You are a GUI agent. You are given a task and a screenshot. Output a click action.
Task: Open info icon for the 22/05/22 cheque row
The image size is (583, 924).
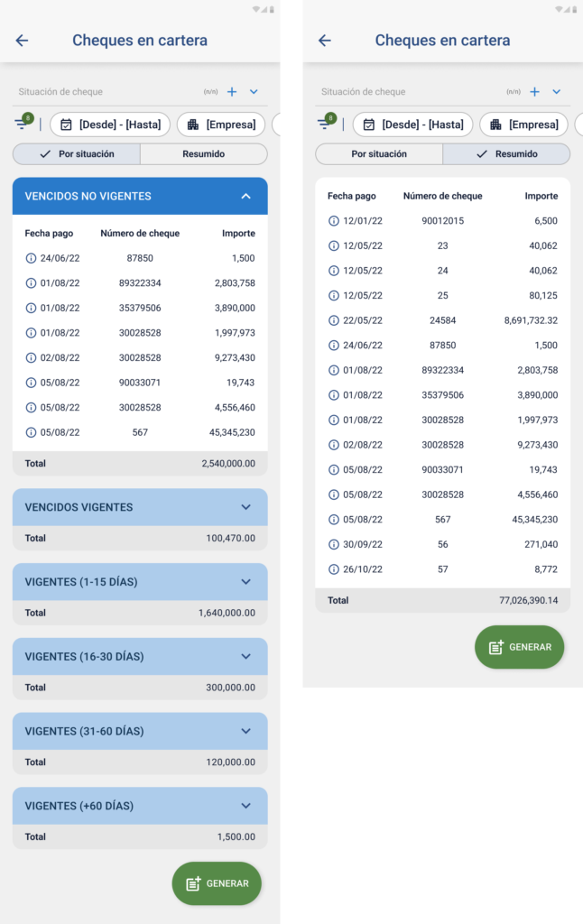(x=333, y=320)
